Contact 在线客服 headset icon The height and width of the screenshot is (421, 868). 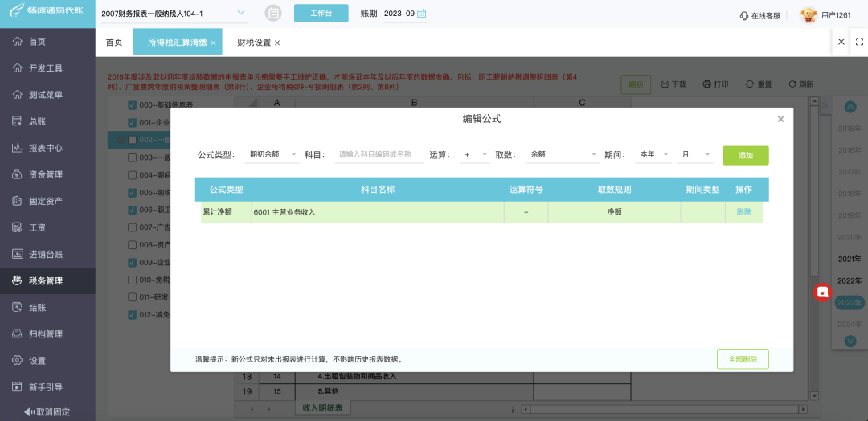click(744, 15)
